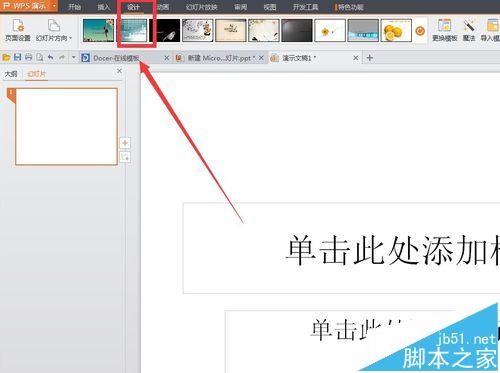
Task: Apply the black background template
Action: coord(165,30)
